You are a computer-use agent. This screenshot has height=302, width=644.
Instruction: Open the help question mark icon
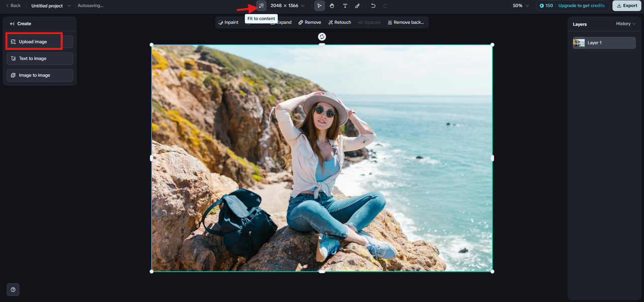click(x=13, y=289)
